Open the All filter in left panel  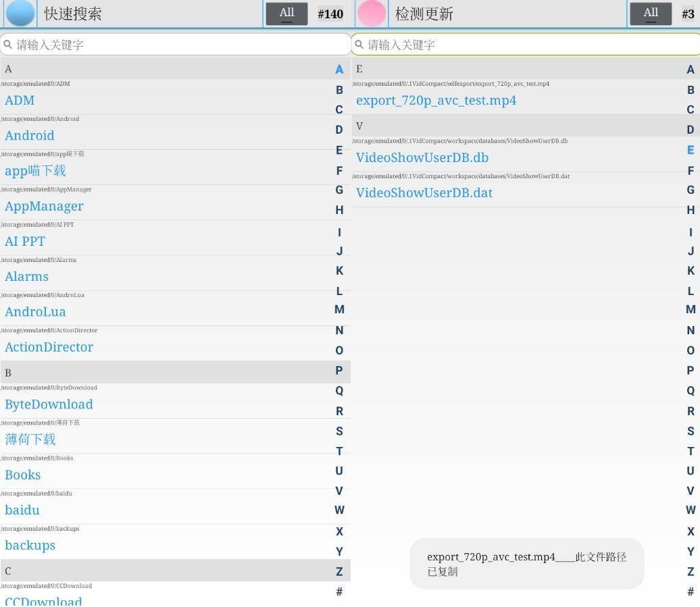coord(286,14)
